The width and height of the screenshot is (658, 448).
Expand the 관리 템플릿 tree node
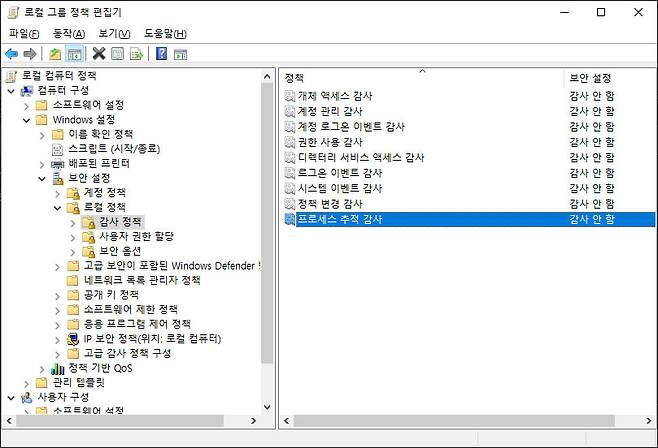27,382
